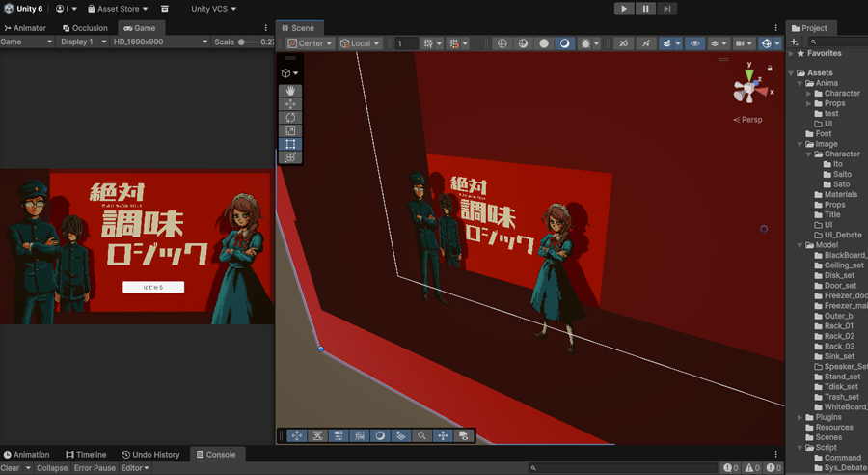This screenshot has width=868, height=475.
Task: Open the HD_1600x900 resolution dropdown
Action: coord(159,42)
